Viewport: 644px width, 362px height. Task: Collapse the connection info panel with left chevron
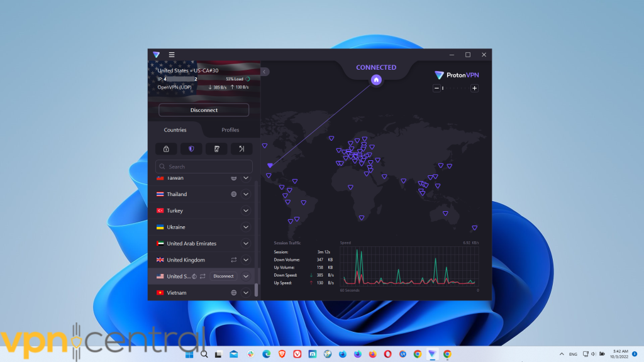coord(265,72)
